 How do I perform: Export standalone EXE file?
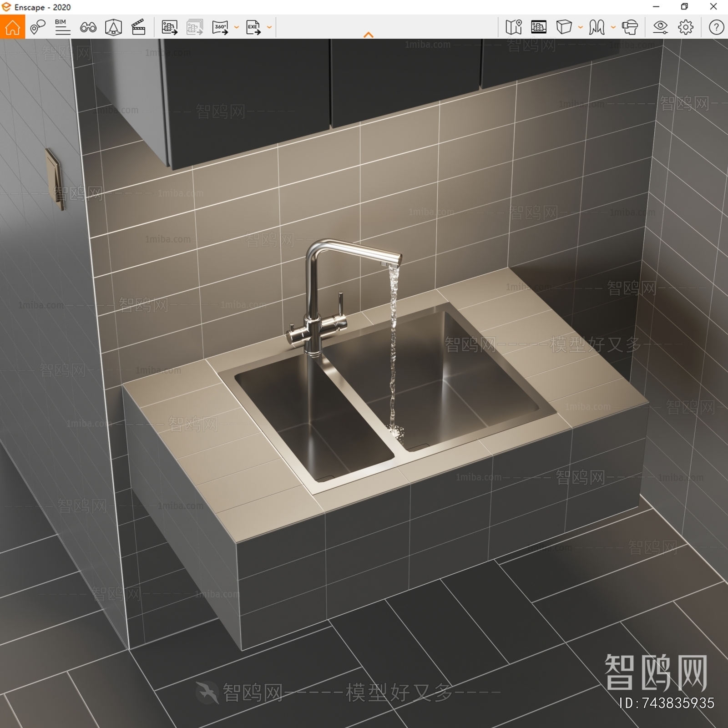click(x=253, y=27)
